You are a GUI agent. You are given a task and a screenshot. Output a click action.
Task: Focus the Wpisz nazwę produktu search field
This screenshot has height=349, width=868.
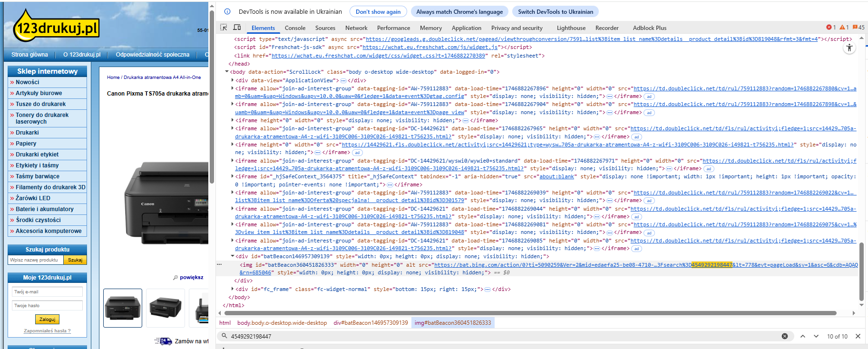(36, 260)
